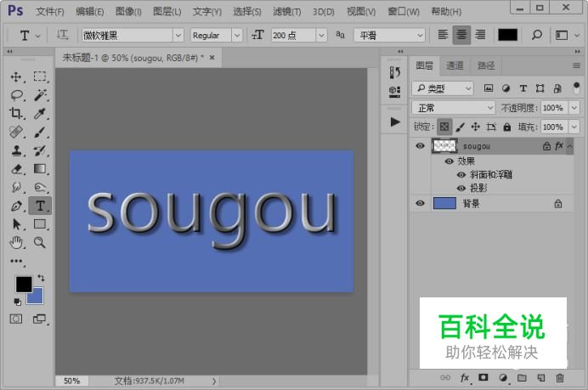Create a new layer group
Screen dimensions: 588x390
click(x=522, y=377)
